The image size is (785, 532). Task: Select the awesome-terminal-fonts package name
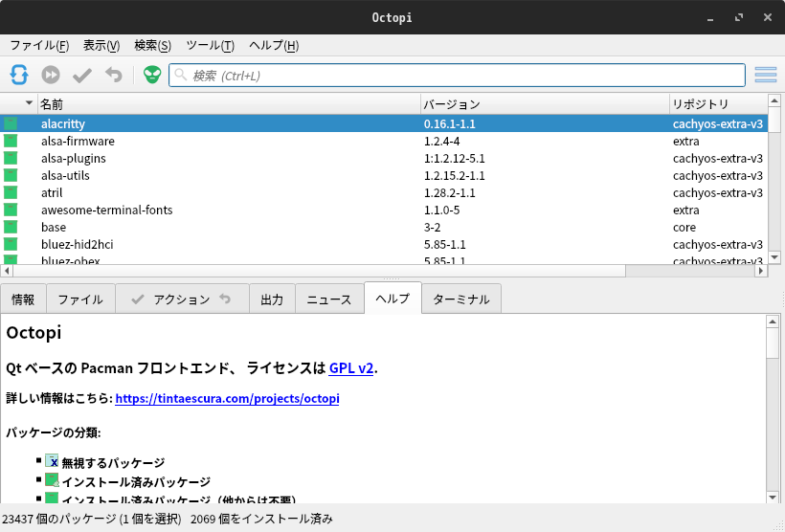107,210
